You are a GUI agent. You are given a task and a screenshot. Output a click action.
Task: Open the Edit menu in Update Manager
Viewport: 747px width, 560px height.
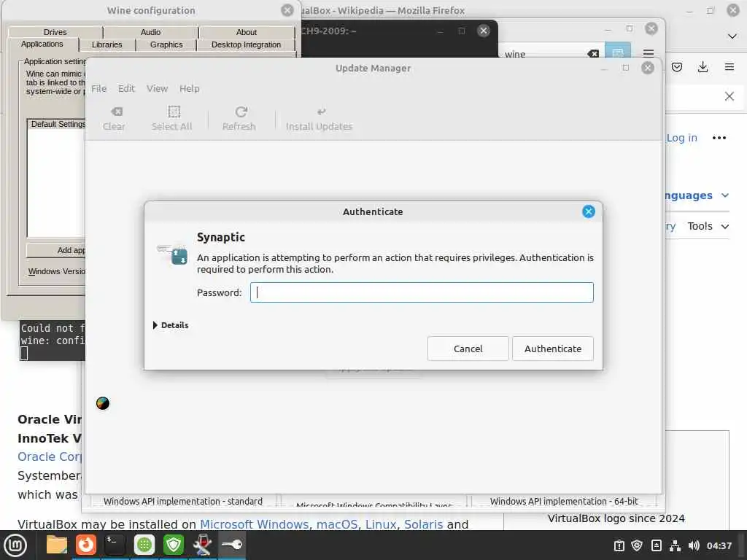point(126,88)
